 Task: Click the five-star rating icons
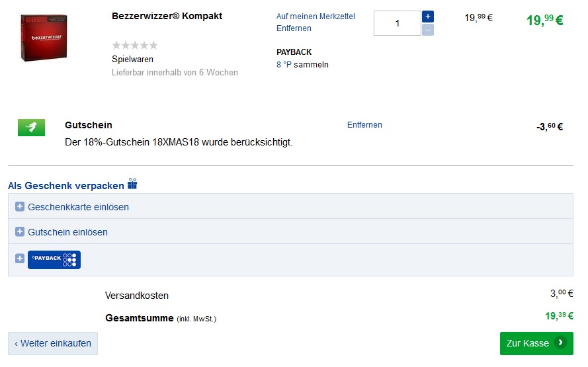135,45
